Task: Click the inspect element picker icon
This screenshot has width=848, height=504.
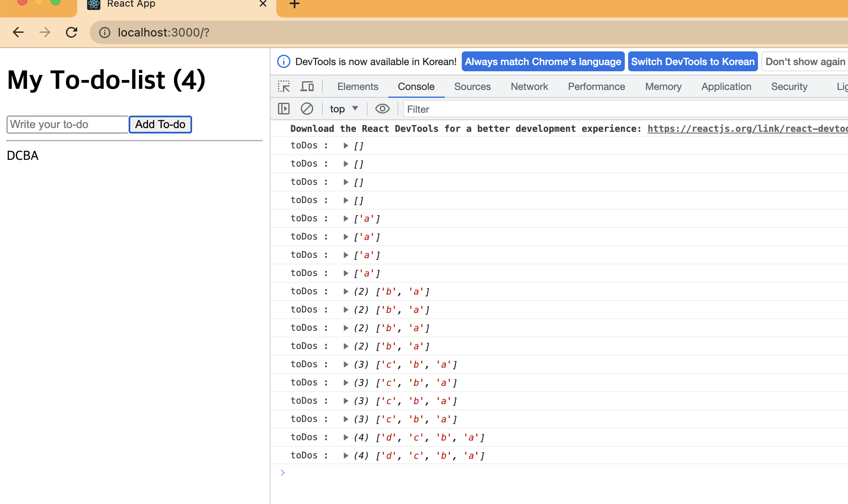Action: pos(284,86)
